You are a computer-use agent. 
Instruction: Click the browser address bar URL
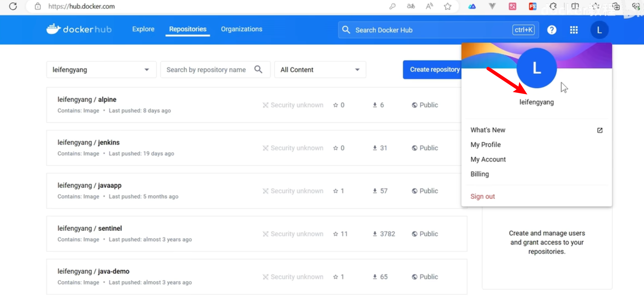[x=82, y=6]
